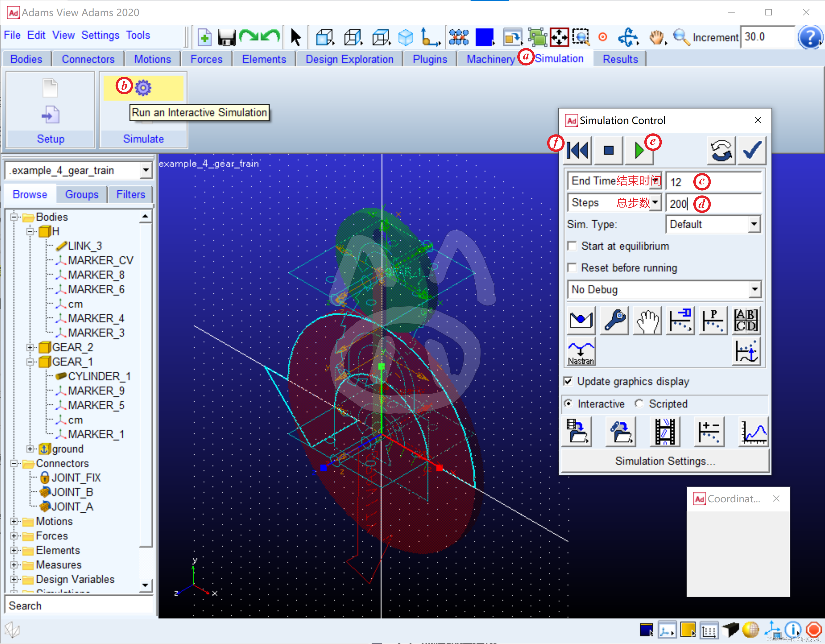
Task: Select LINK_3 under body H
Action: pyautogui.click(x=85, y=246)
